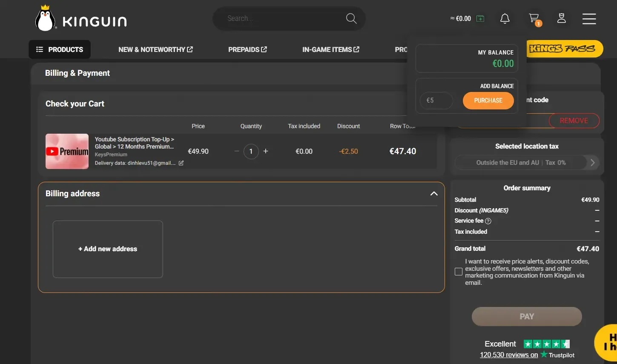Click the Row Total €47.40 amount
617x364 pixels.
tap(403, 151)
